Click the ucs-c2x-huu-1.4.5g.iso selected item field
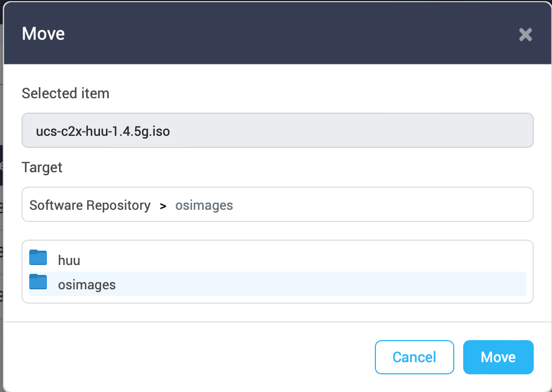This screenshot has width=552, height=392. point(277,131)
